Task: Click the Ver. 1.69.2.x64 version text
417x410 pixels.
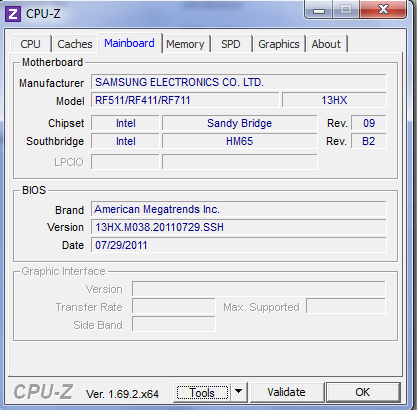Action: tap(122, 394)
